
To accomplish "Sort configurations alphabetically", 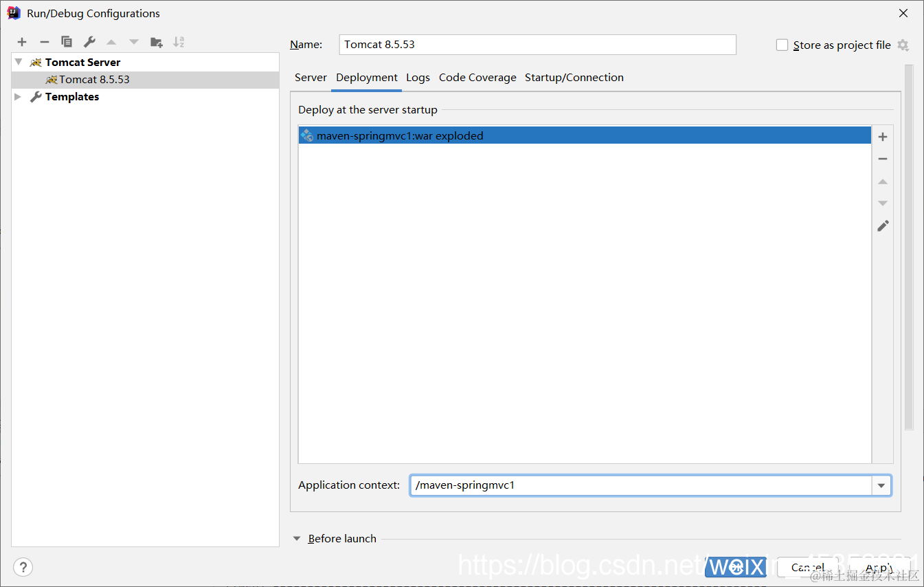I will 179,42.
